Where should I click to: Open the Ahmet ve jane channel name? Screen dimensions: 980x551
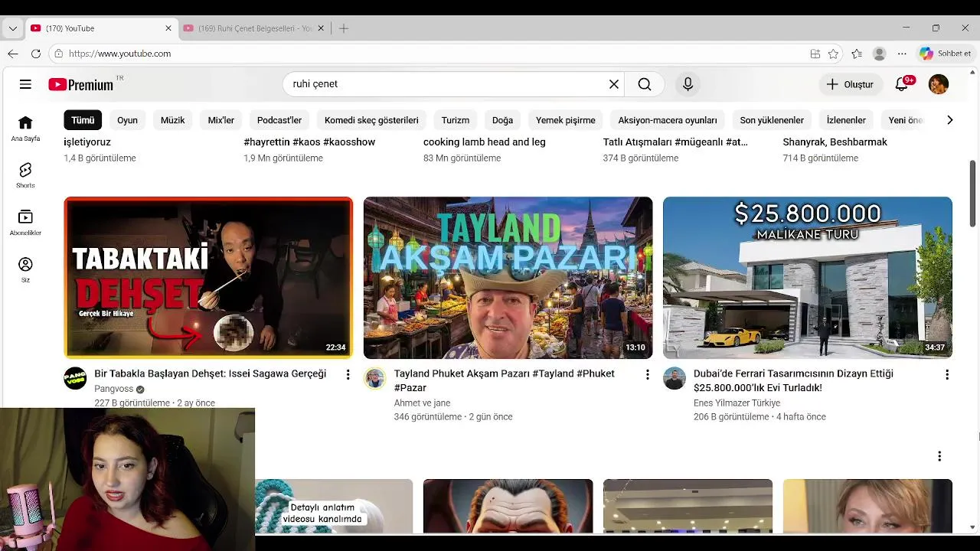tap(422, 403)
